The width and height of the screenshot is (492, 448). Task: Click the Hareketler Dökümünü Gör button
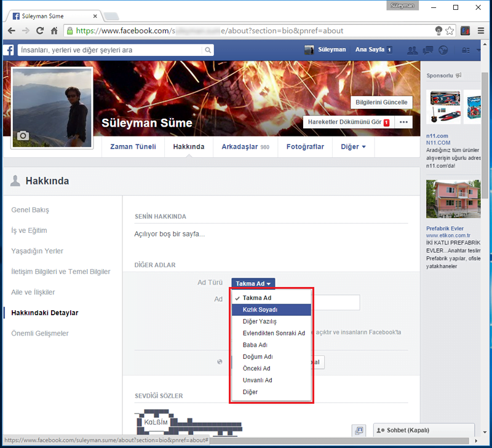pos(347,122)
